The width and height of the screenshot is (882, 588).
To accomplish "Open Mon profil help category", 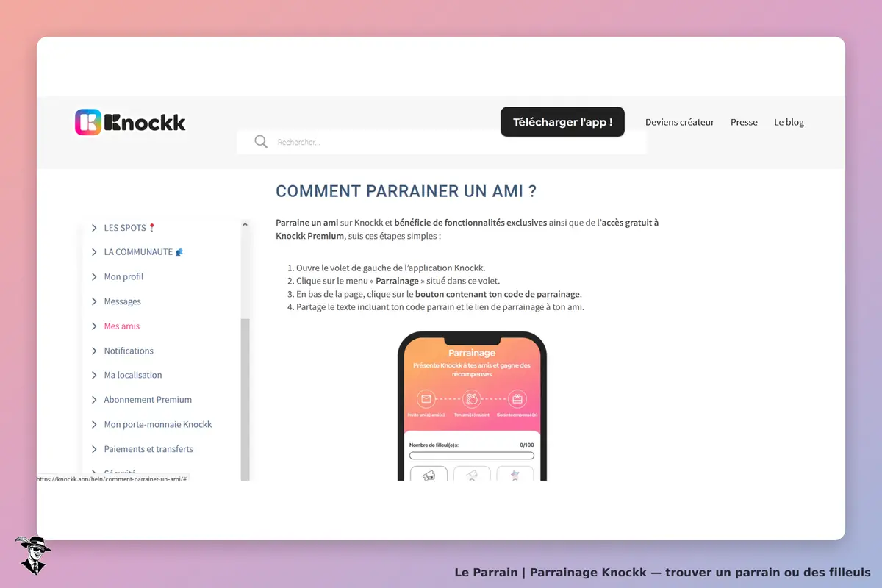I will coord(123,277).
